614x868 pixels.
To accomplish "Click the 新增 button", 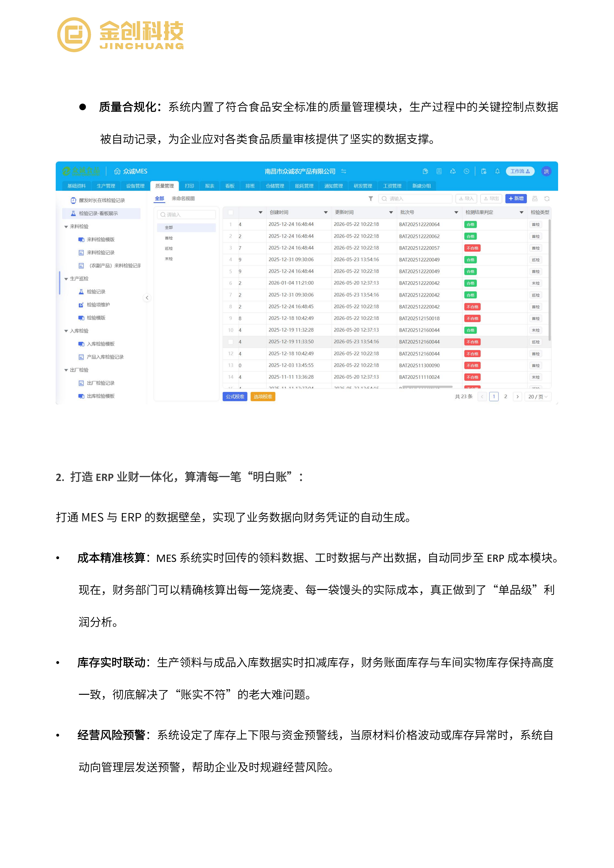I will [x=516, y=199].
